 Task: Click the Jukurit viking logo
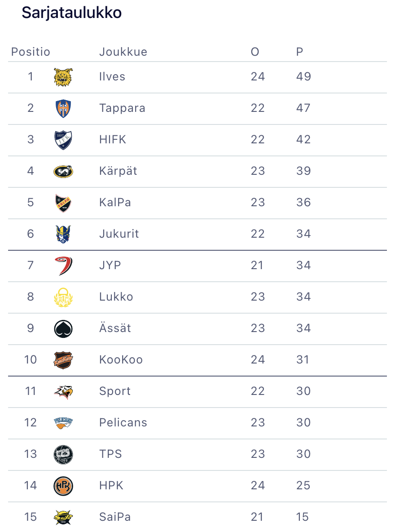(63, 234)
